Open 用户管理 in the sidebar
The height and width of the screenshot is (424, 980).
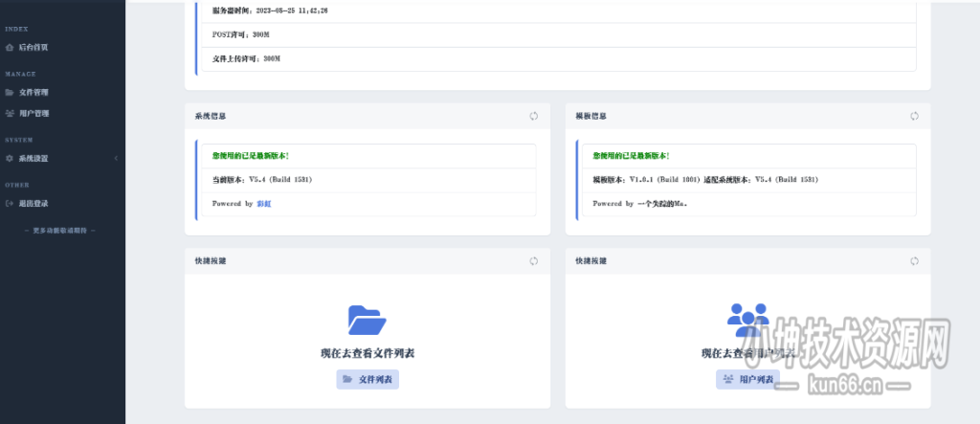pyautogui.click(x=33, y=114)
